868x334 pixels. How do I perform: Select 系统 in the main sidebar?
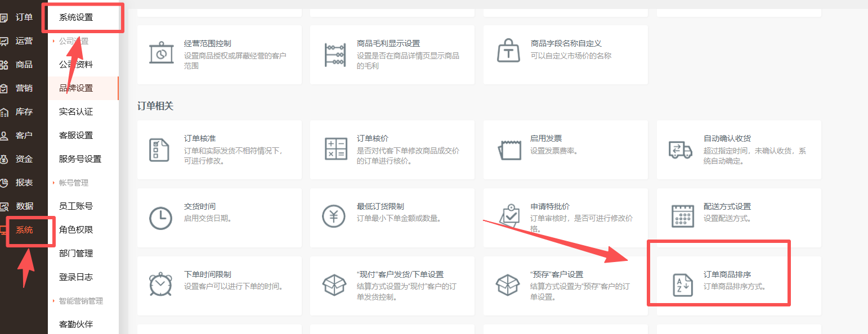click(24, 230)
